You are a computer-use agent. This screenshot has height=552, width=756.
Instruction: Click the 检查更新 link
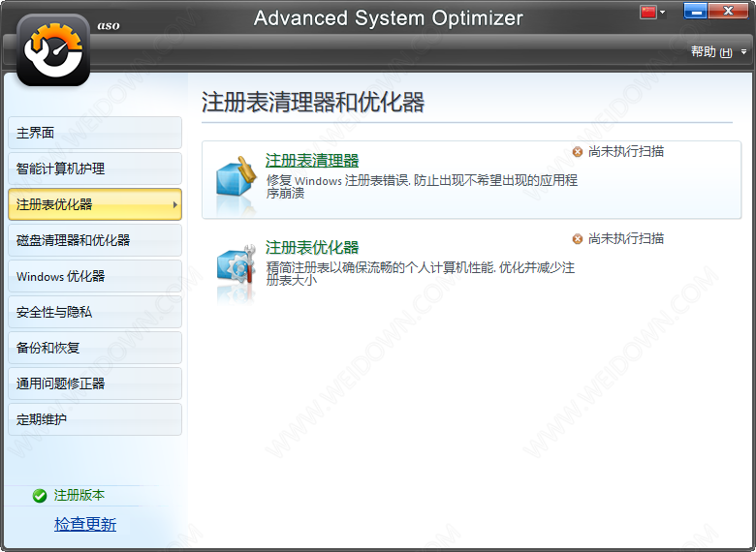(x=85, y=524)
